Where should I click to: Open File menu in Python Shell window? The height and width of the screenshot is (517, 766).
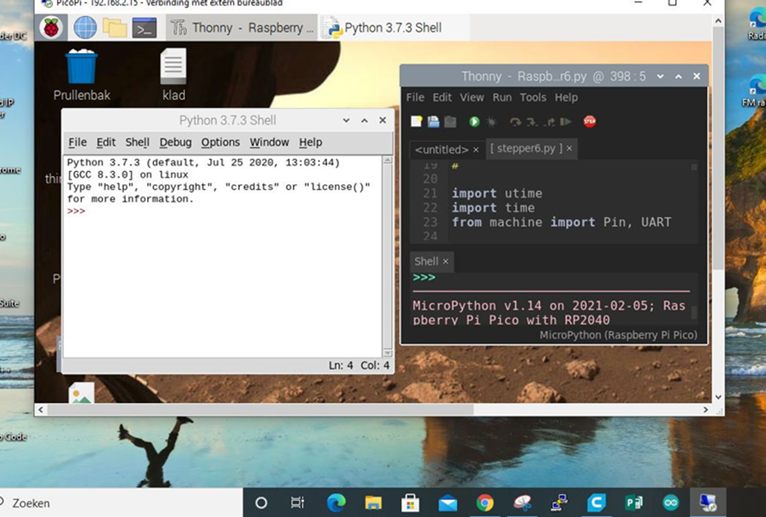point(77,142)
